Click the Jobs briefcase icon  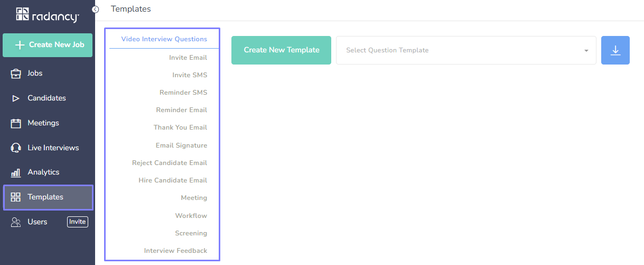16,74
